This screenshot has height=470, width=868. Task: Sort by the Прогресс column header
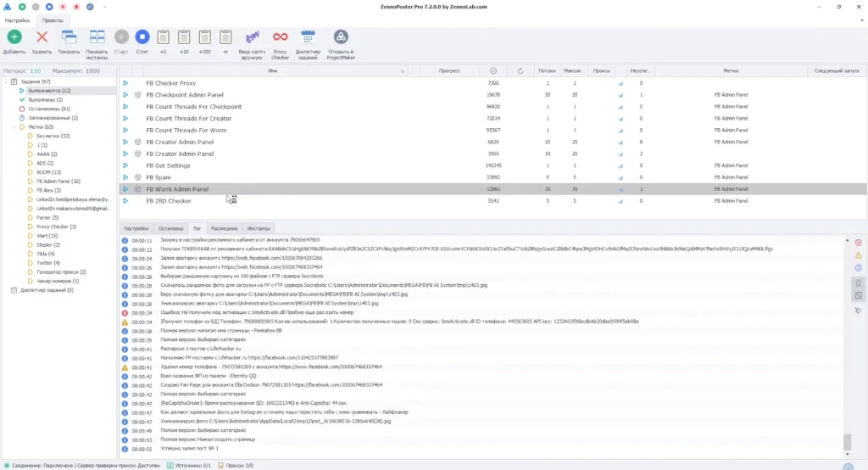449,71
